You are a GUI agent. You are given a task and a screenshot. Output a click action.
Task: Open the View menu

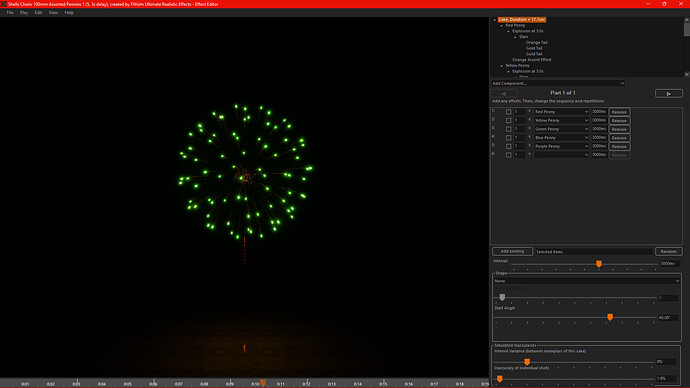(x=53, y=13)
